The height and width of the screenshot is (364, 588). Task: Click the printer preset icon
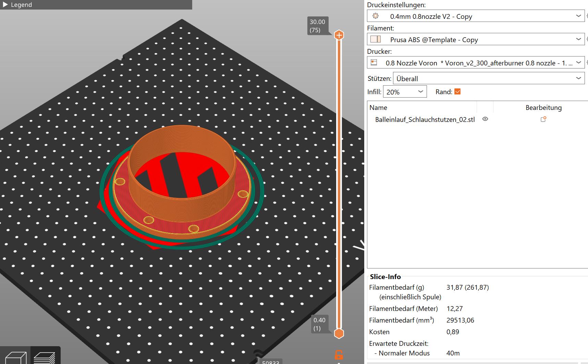[x=374, y=62]
